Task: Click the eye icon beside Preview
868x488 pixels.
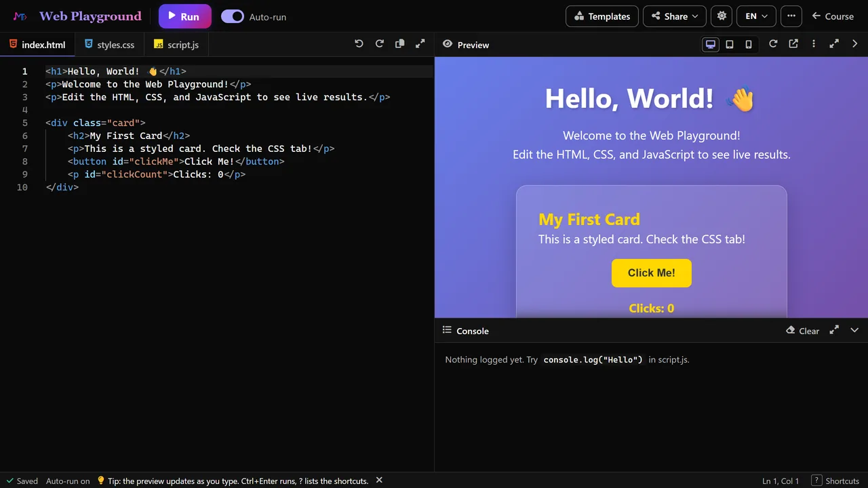Action: pos(448,44)
